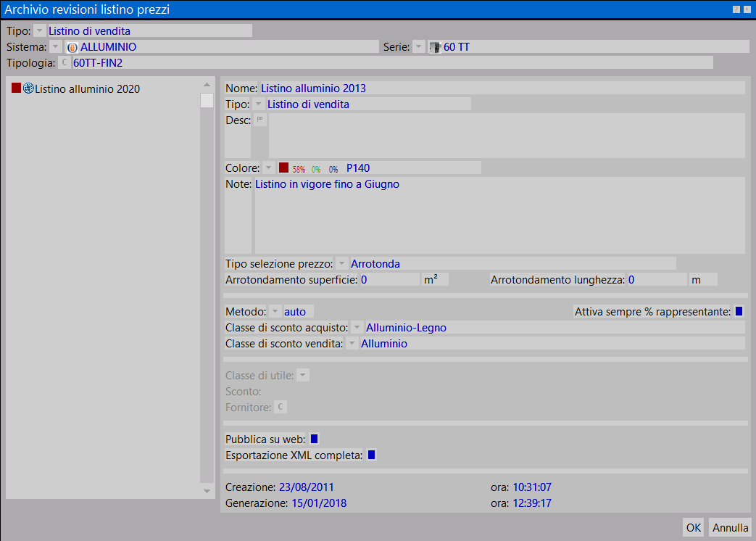Click the Arrotondamento superficie value field

[389, 280]
